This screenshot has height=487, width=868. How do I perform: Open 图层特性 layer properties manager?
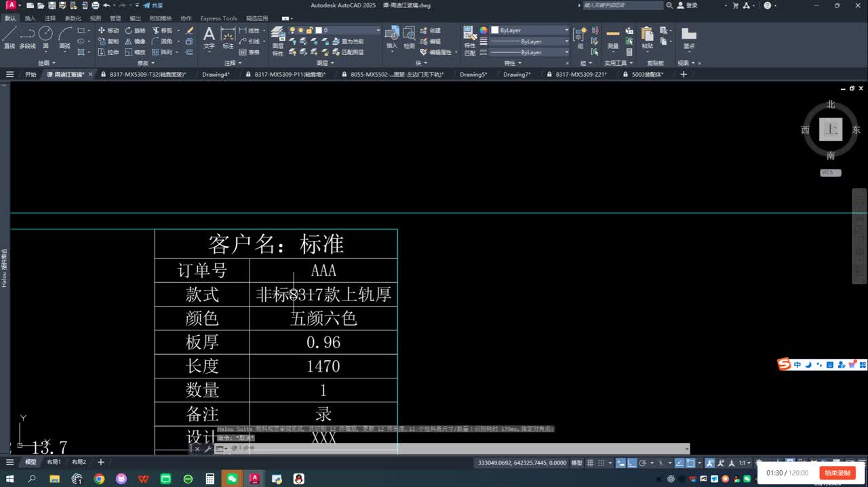pos(278,41)
